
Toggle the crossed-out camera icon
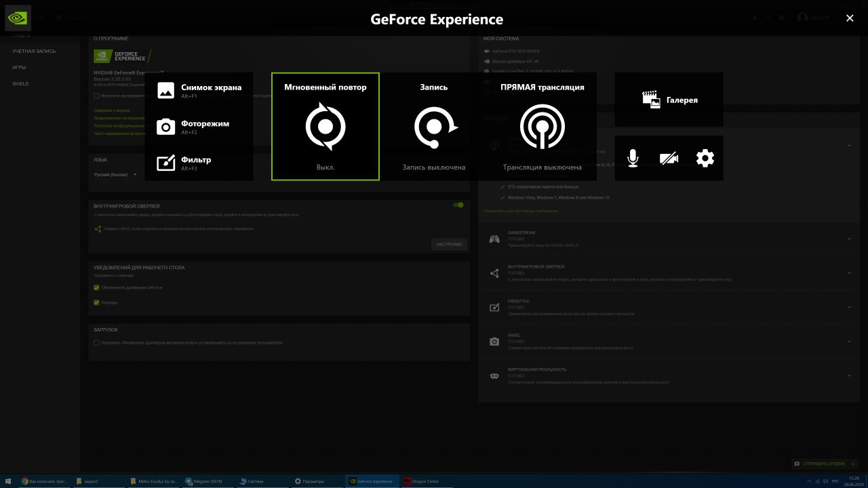coord(669,159)
